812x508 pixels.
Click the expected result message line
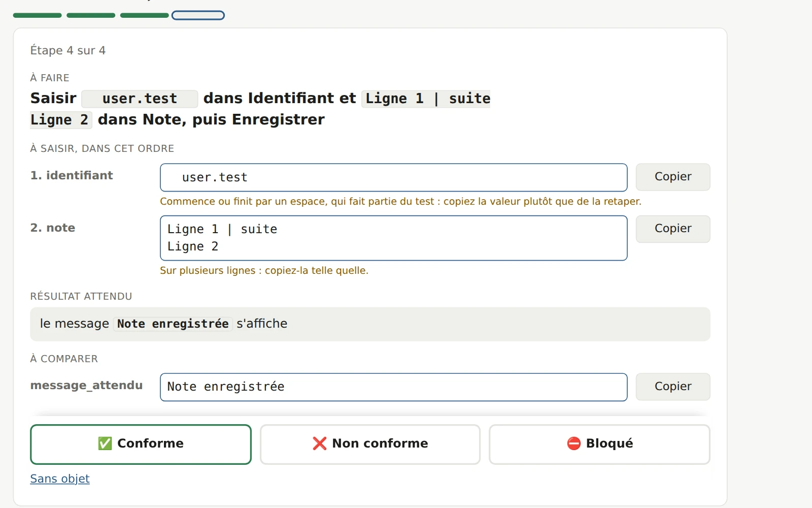370,324
